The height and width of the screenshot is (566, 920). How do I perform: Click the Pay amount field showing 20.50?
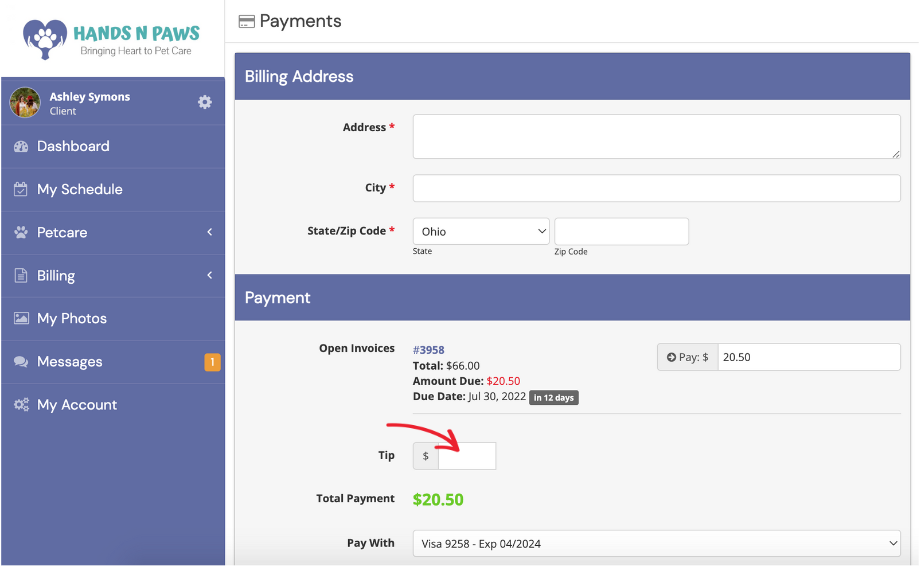(809, 357)
